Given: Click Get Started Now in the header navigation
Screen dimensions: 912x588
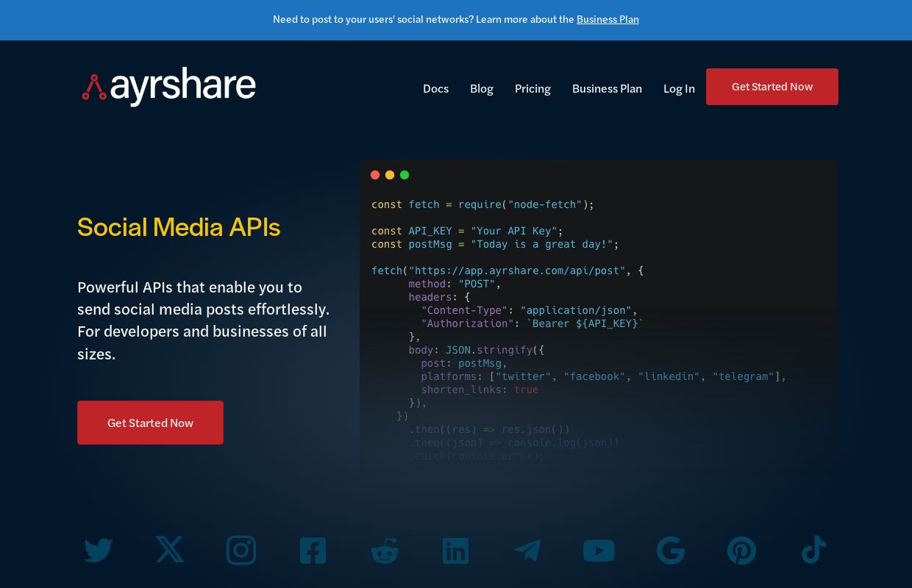Looking at the screenshot, I should pyautogui.click(x=772, y=87).
